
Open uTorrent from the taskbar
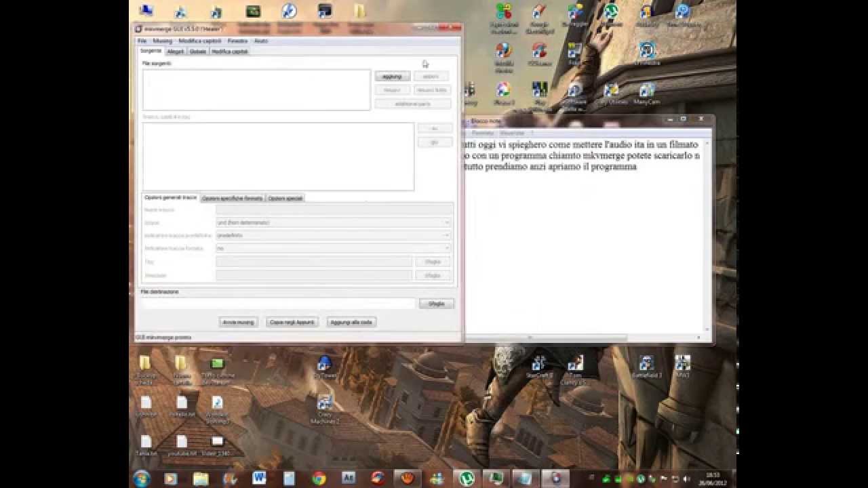coord(467,479)
